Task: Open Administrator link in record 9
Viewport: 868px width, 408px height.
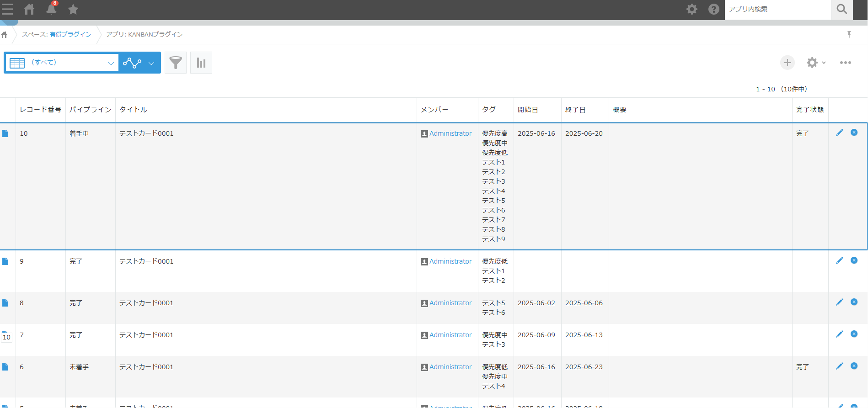Action: pyautogui.click(x=450, y=261)
